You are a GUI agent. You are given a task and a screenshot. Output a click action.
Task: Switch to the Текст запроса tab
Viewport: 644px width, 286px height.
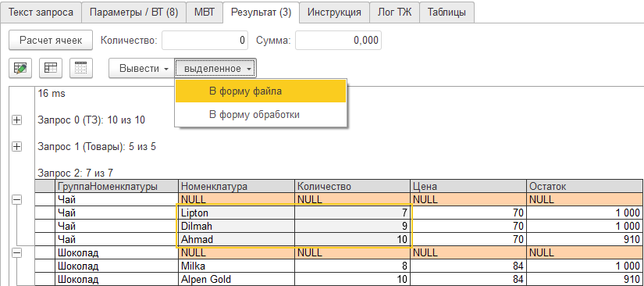41,13
